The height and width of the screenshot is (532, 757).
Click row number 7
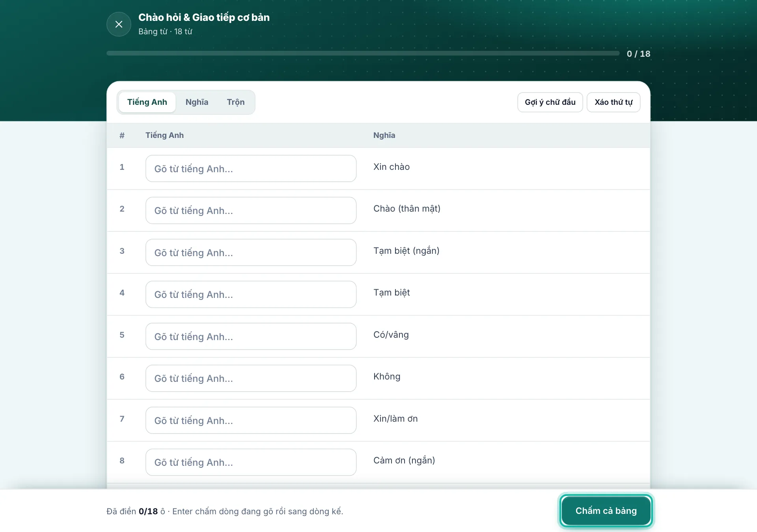(x=122, y=419)
